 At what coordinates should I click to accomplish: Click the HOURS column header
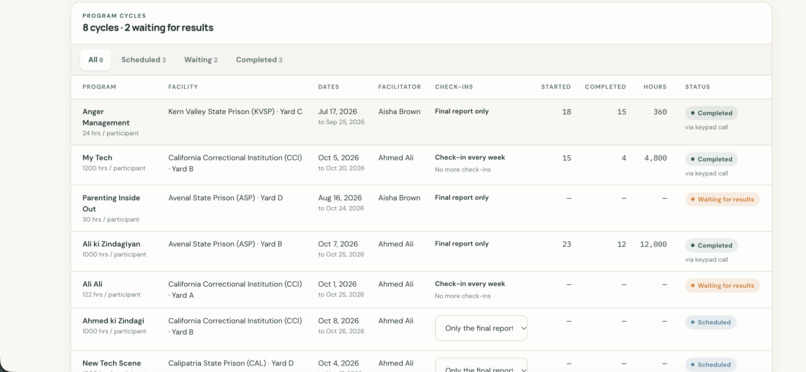coord(655,87)
